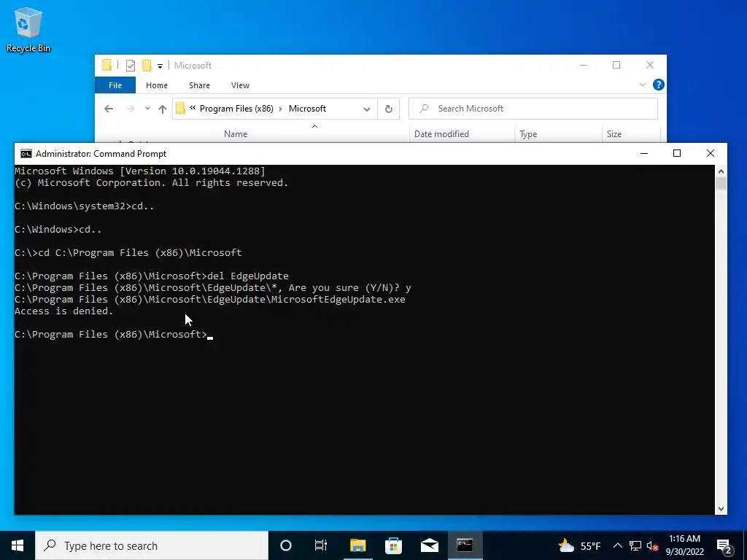Click the muted volume tray icon
The width and height of the screenshot is (747, 560).
[652, 545]
